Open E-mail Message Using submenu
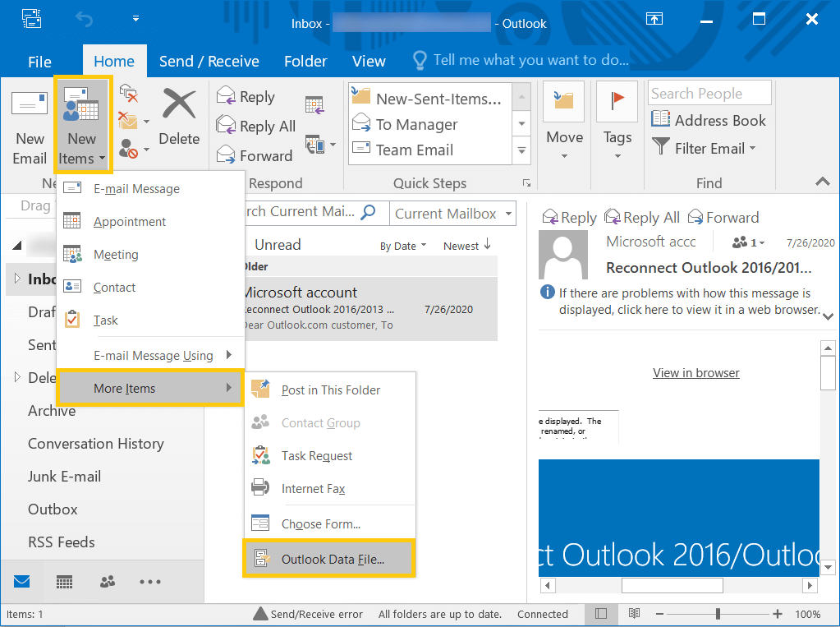The width and height of the screenshot is (840, 627). click(150, 355)
